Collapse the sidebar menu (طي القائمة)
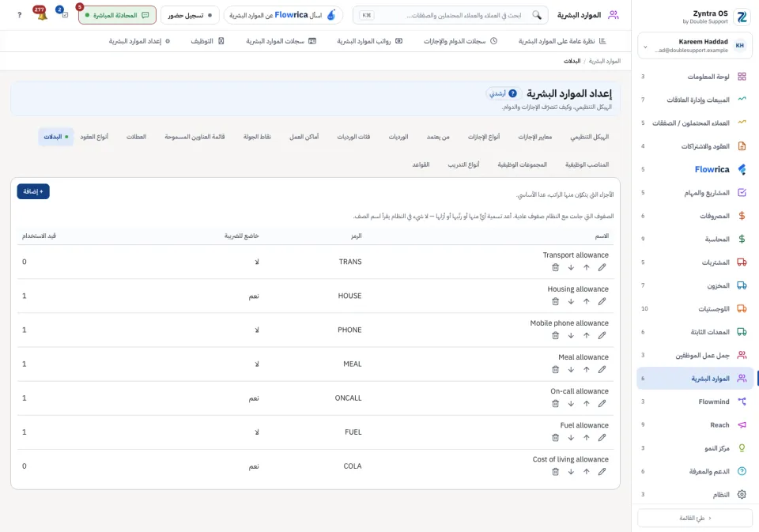The height and width of the screenshot is (532, 759). coord(695,518)
